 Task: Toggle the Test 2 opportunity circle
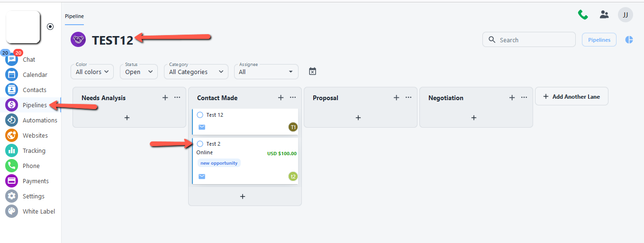(200, 144)
